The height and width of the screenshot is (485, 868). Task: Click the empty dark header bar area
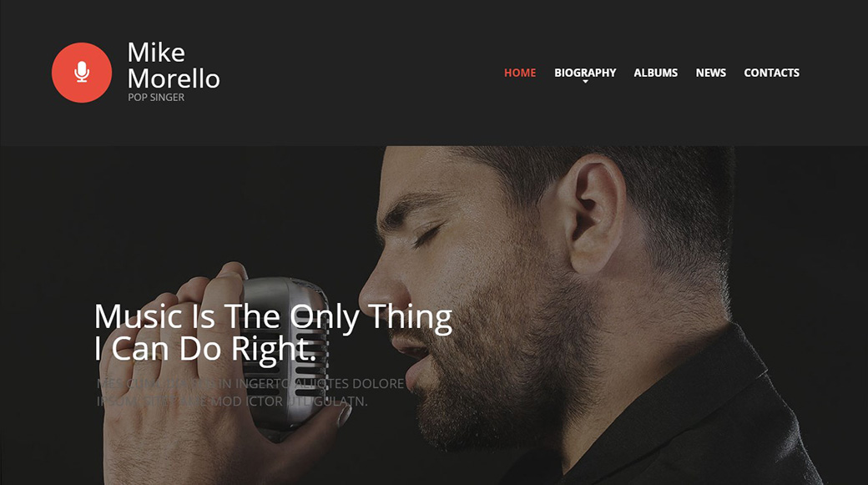[x=360, y=73]
